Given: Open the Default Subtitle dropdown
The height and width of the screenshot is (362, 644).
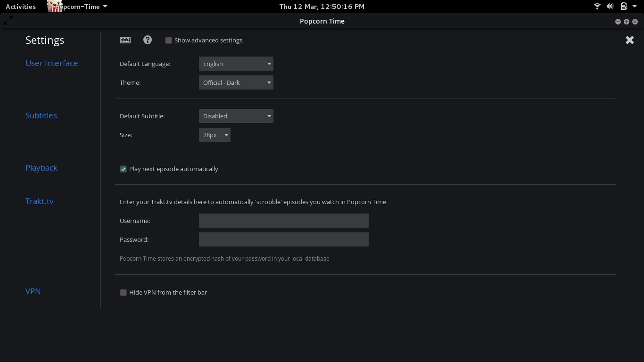Looking at the screenshot, I should point(236,116).
